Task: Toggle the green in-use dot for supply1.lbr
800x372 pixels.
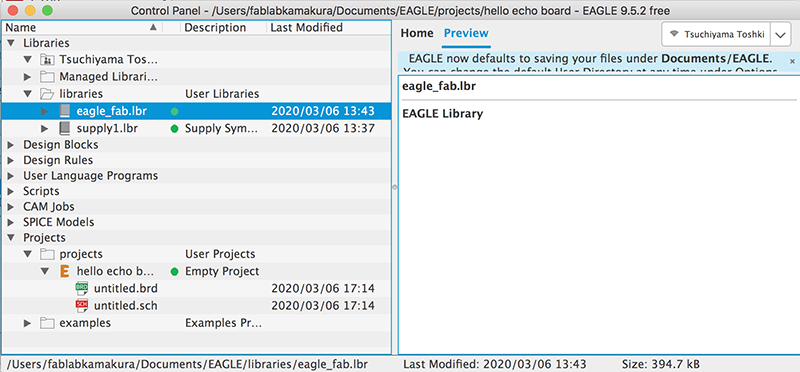Action: 174,129
